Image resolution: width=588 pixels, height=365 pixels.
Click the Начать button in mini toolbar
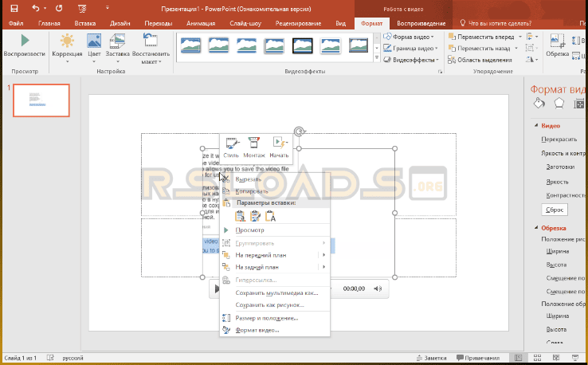pos(279,147)
